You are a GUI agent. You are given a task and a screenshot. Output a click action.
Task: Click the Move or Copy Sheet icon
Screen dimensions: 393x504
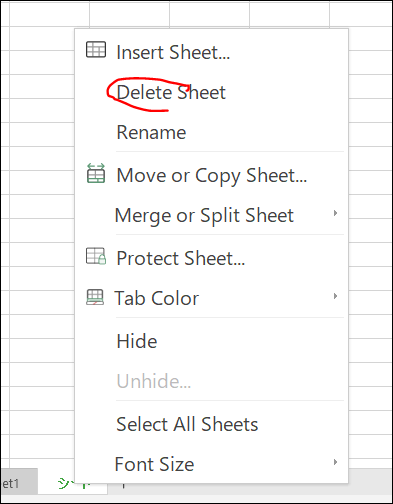click(96, 173)
